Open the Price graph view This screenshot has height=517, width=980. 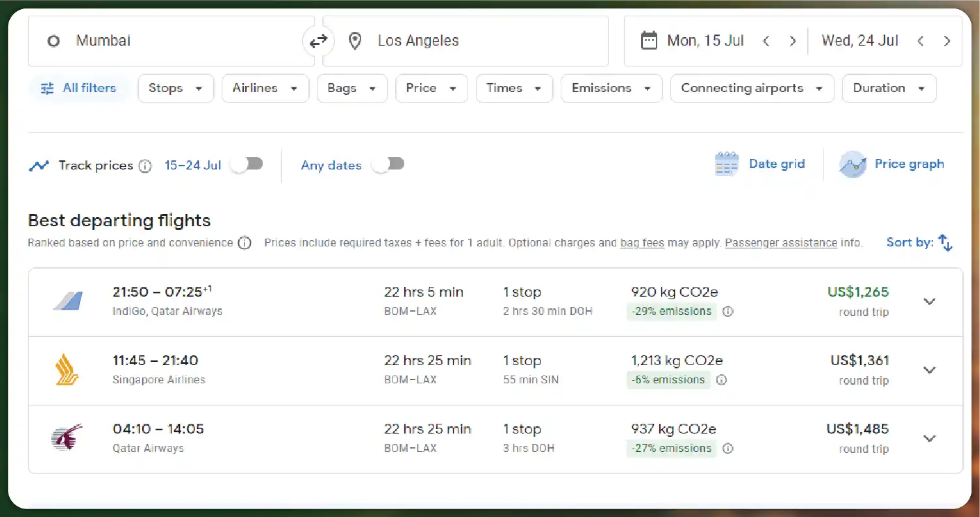click(x=892, y=164)
